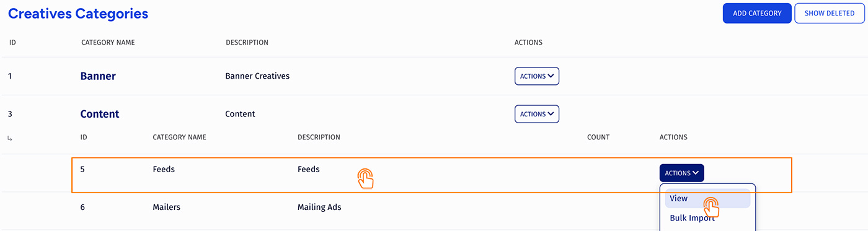Screen dimensions: 868x231
Task: Click the Banner Creatives description
Action: pos(257,76)
